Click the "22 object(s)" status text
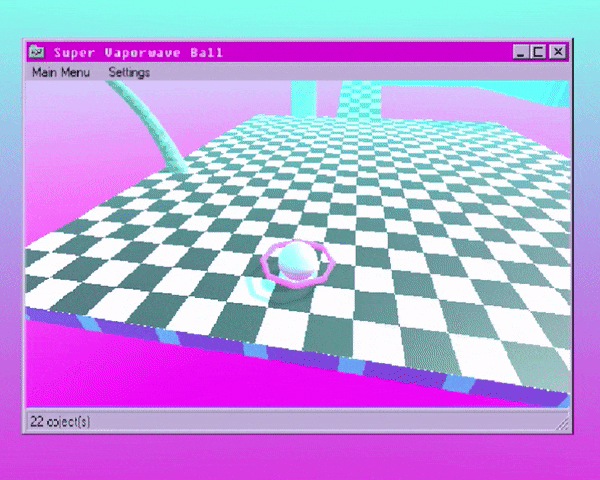Viewport: 600px width, 480px height. (x=60, y=421)
